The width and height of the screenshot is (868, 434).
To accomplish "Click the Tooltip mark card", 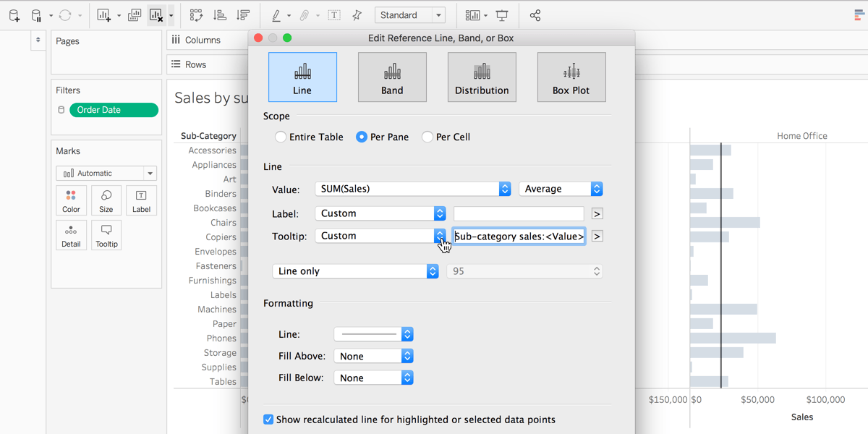I will 106,236.
